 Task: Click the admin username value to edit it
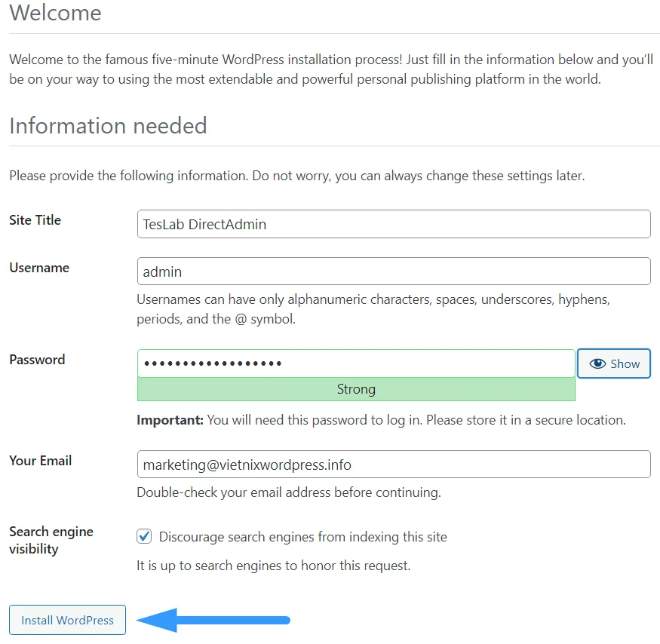pyautogui.click(x=159, y=271)
